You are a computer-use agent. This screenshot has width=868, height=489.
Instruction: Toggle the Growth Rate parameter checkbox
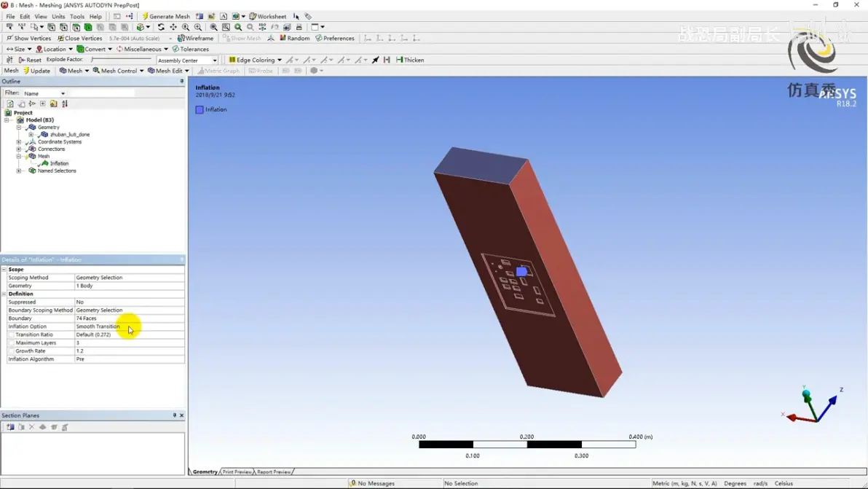tap(11, 351)
